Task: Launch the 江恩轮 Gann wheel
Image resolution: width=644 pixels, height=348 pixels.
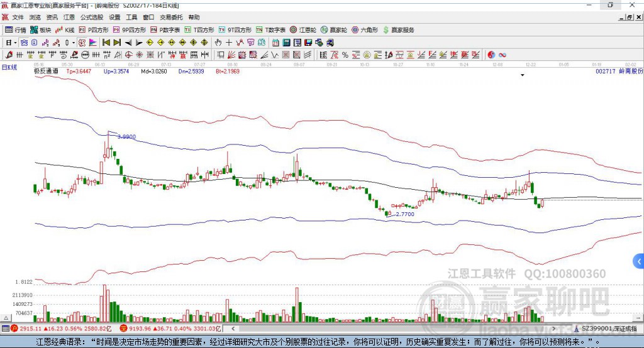Action: [303, 30]
